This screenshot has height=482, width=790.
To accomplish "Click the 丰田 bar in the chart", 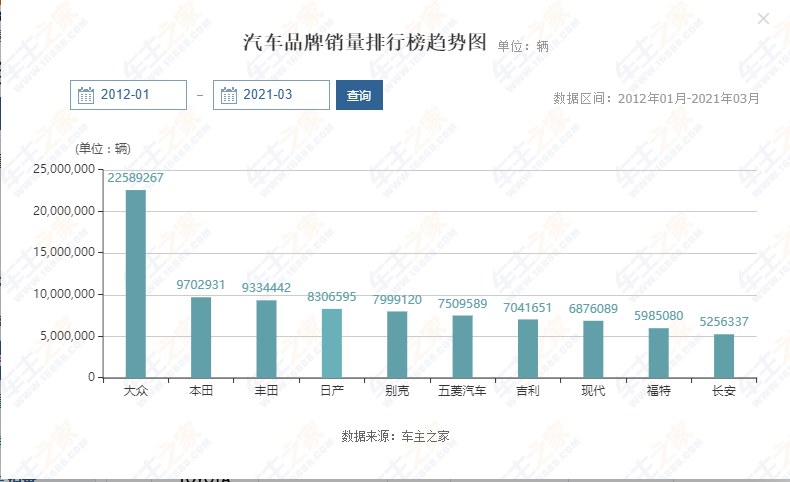I will coord(267,339).
